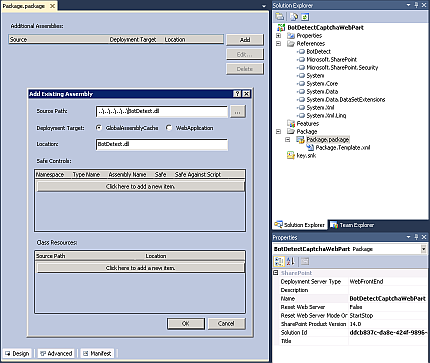Click the Features folder icon
This screenshot has height=363, width=430.
tap(291, 124)
